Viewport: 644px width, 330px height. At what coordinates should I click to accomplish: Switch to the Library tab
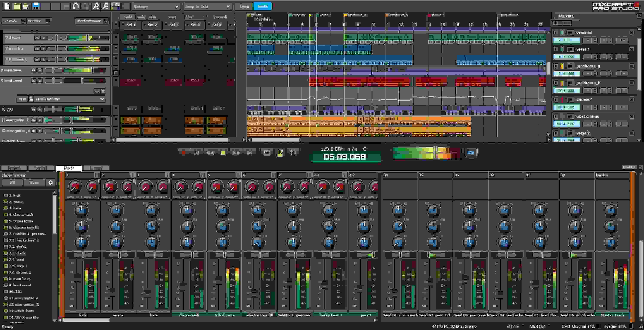pyautogui.click(x=97, y=168)
